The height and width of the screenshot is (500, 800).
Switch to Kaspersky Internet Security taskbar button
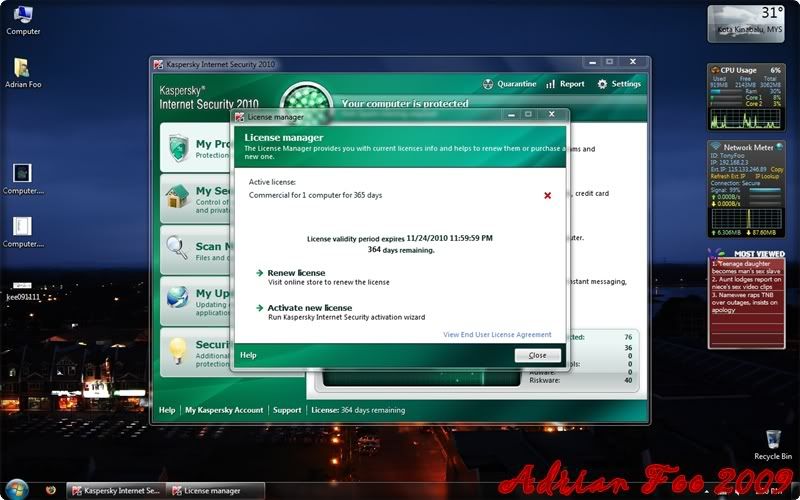point(115,491)
